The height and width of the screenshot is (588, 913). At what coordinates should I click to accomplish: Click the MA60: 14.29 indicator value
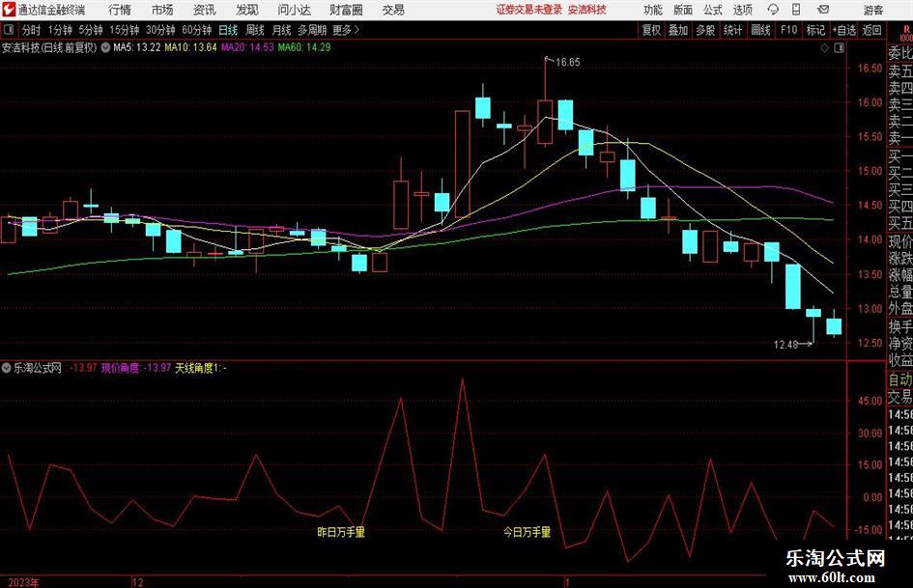pyautogui.click(x=304, y=47)
